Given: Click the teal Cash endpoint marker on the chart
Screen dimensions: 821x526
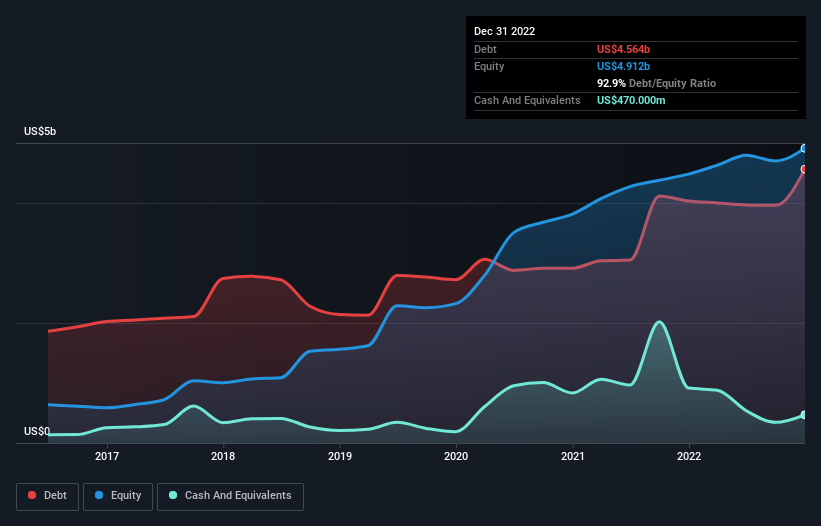Looking at the screenshot, I should point(803,415).
